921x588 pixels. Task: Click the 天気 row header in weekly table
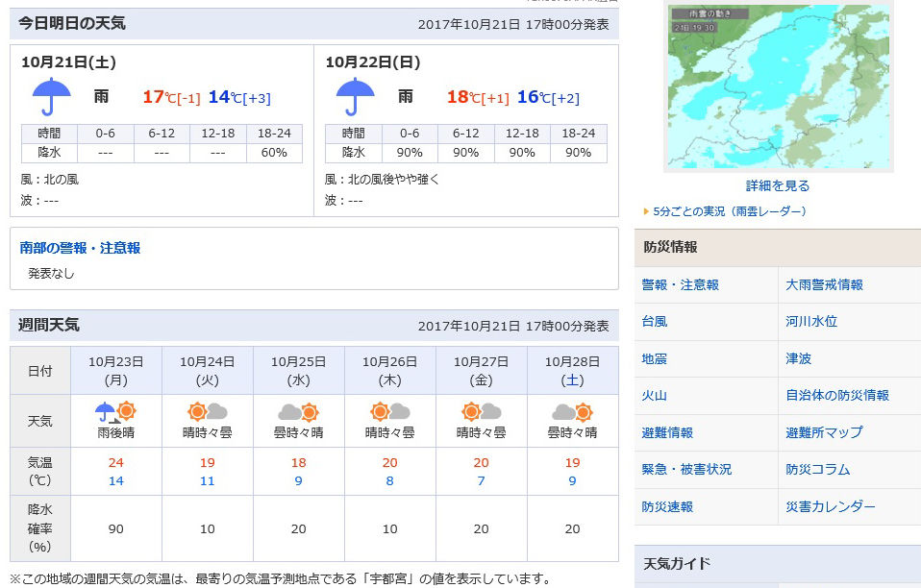tap(40, 421)
